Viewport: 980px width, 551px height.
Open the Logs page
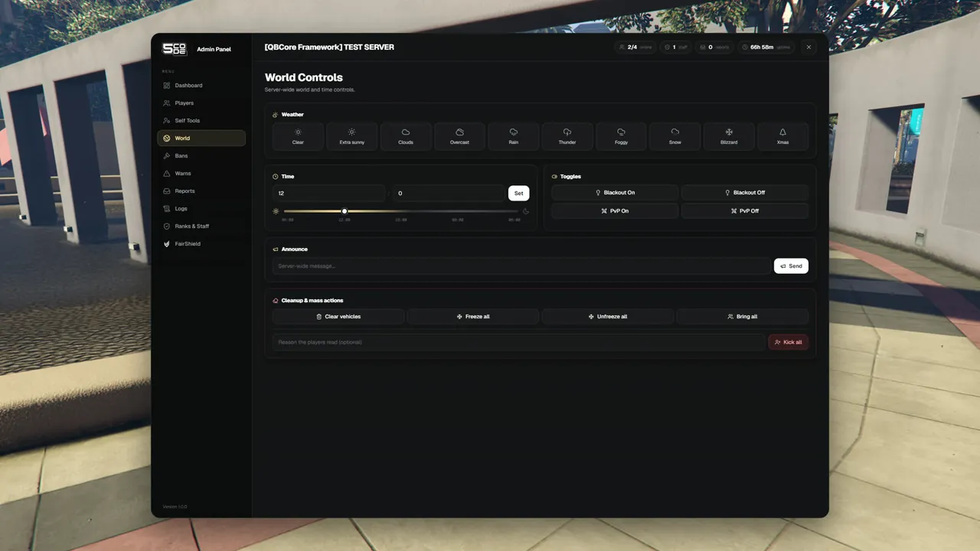201,209
